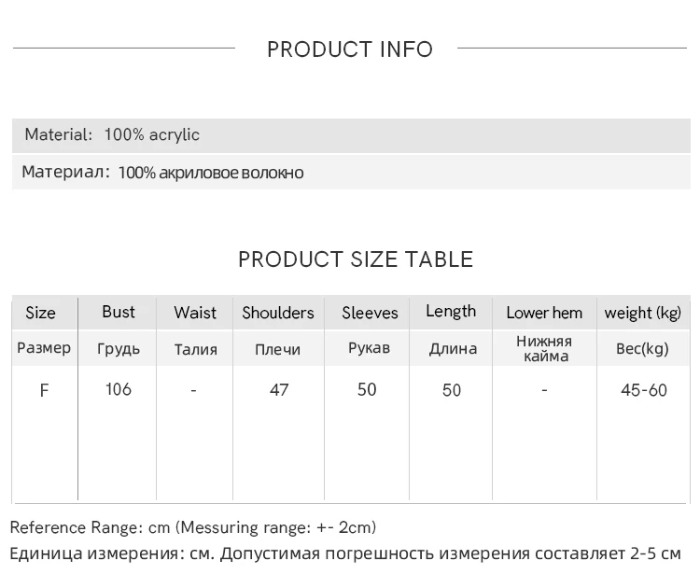Click the Единица измерения note line
This screenshot has width=700, height=588.
click(x=345, y=553)
